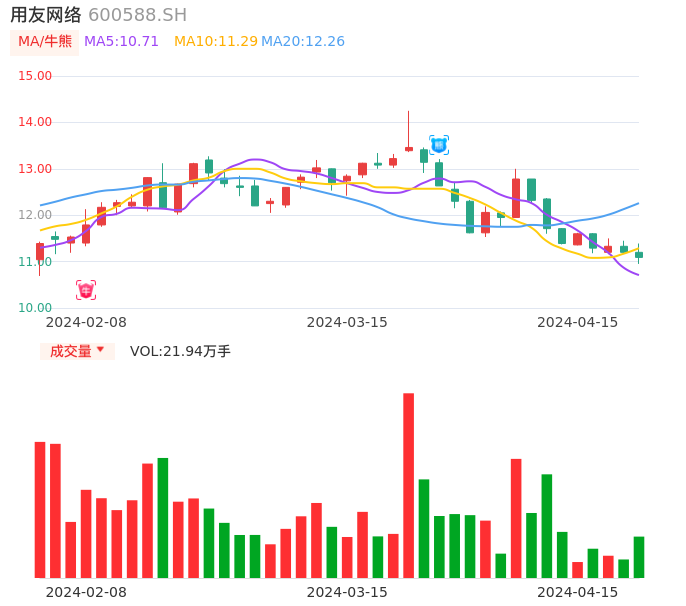Viewport: 686px width, 606px height.
Task: Click the first red volume bar on the left
Action: [x=40, y=510]
